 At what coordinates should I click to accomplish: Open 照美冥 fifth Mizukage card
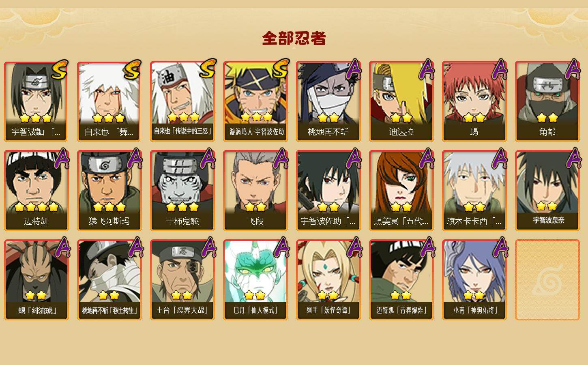point(401,191)
